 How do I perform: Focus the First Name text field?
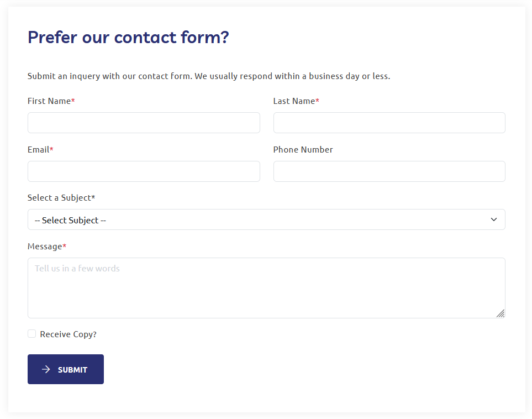click(144, 123)
